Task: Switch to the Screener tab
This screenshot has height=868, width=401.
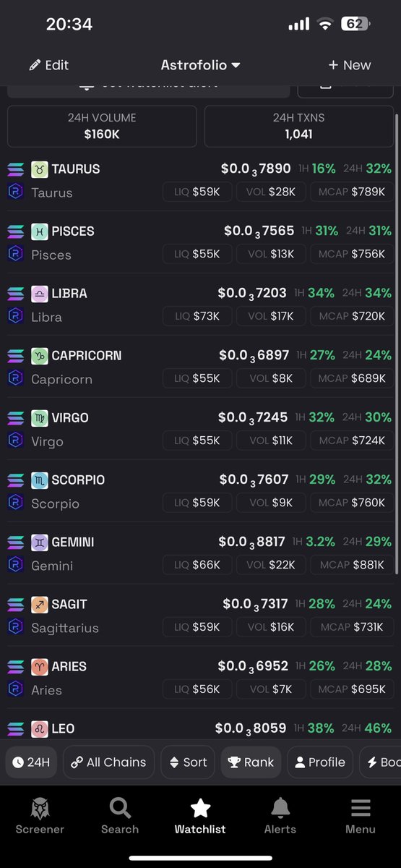Action: [40, 817]
